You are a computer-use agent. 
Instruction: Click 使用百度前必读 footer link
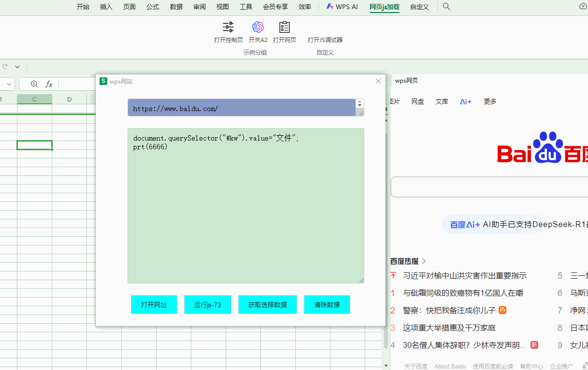pyautogui.click(x=493, y=366)
